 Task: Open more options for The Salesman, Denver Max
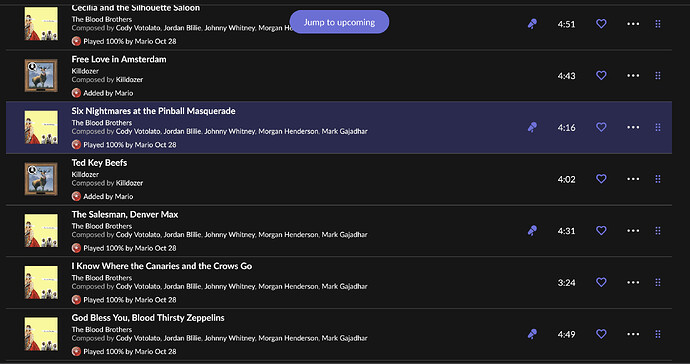pyautogui.click(x=633, y=231)
